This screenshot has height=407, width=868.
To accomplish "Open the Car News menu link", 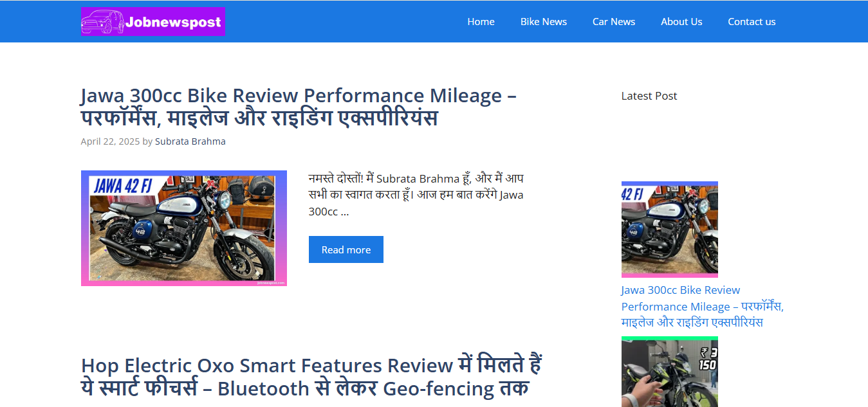I will (614, 21).
